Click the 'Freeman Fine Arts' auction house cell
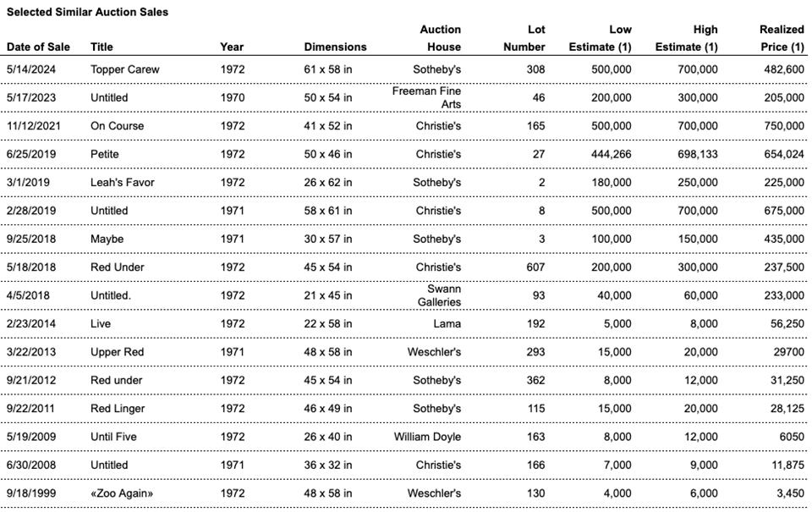The height and width of the screenshot is (512, 812). click(427, 97)
